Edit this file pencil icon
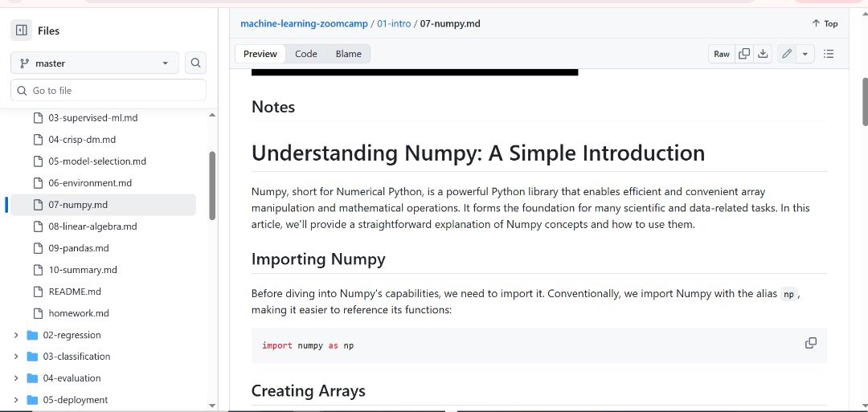This screenshot has width=868, height=412. coord(787,54)
